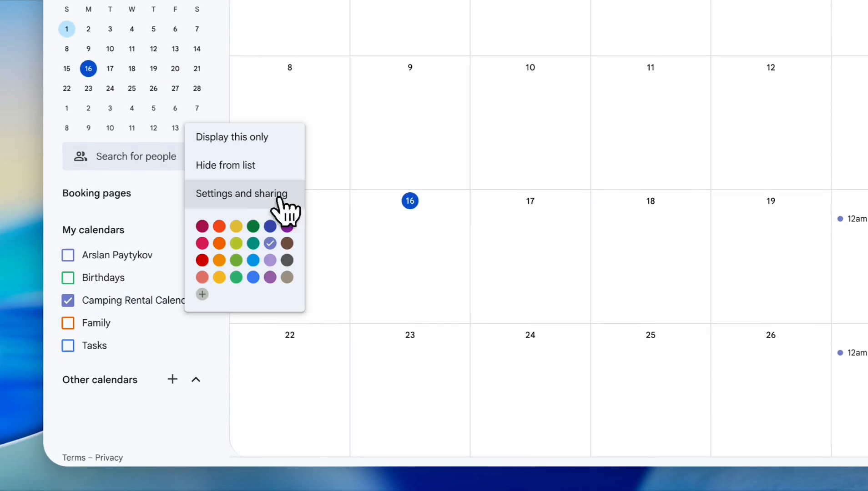The width and height of the screenshot is (868, 491).
Task: Click the Booking pages heading
Action: (x=96, y=193)
